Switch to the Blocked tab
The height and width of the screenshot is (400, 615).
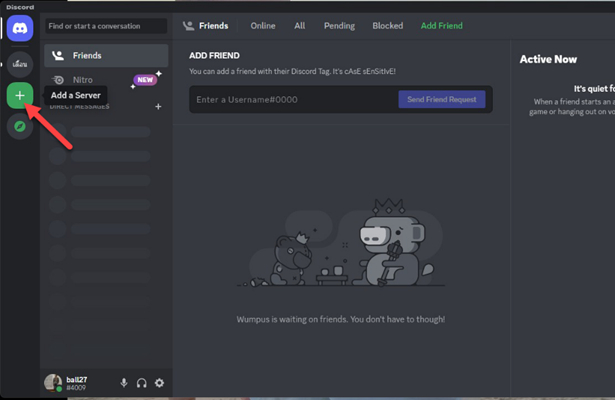tap(388, 26)
